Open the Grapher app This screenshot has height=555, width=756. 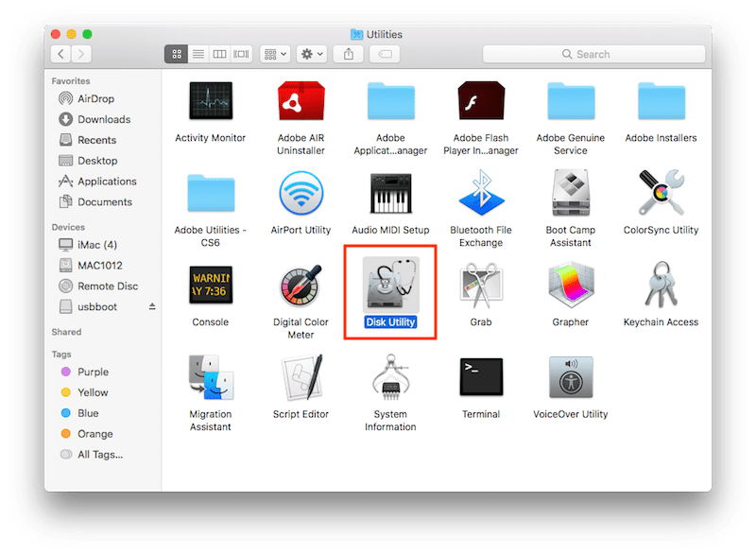coord(571,284)
